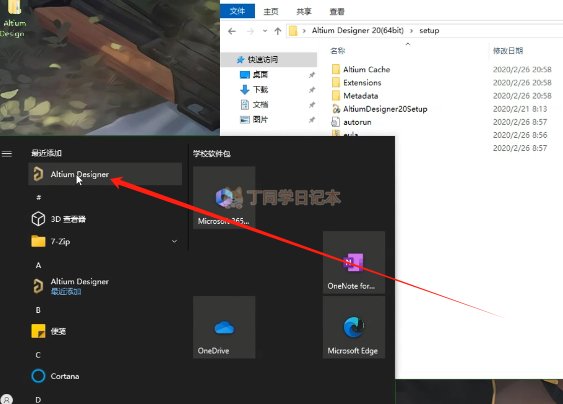Open the Microsoft 365 tile
Image resolution: width=563 pixels, height=404 pixels.
tap(224, 198)
